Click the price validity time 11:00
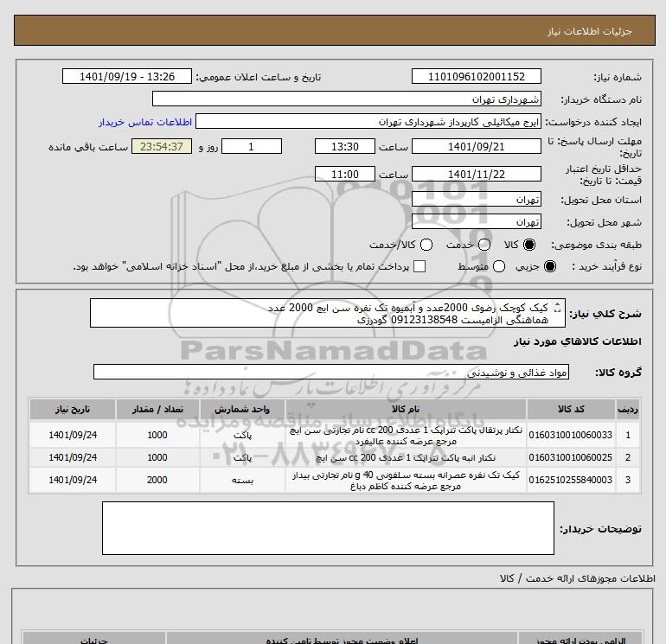666x644 pixels. tap(345, 174)
